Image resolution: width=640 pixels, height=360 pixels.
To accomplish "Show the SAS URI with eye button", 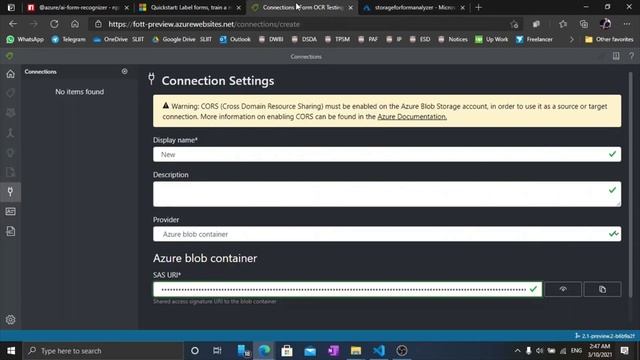I will 563,289.
